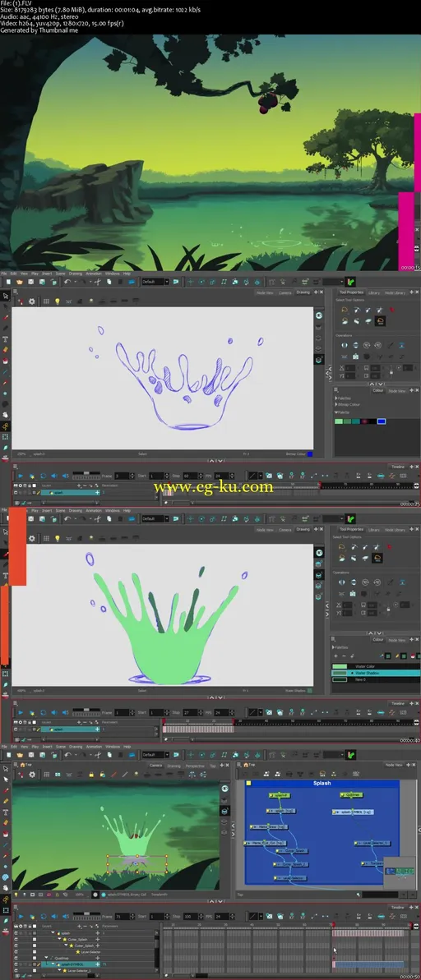Switch to Camera tab in blue-sketch frame

(285, 292)
